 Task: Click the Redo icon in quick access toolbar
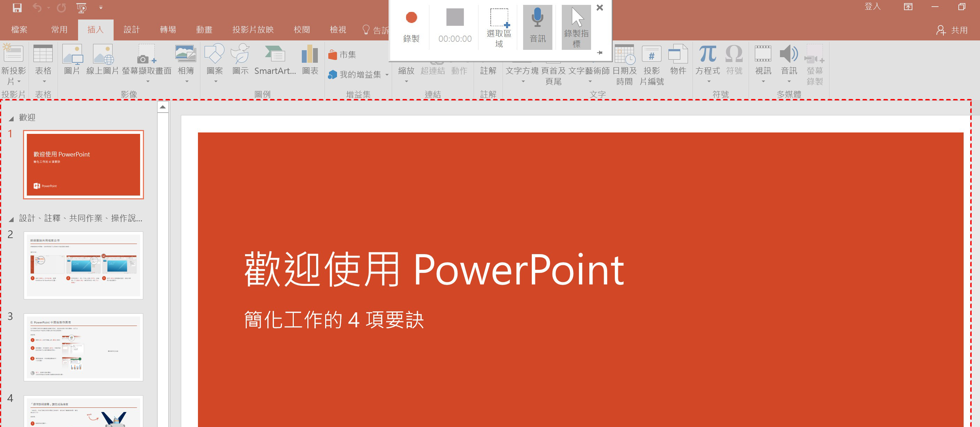click(x=61, y=8)
